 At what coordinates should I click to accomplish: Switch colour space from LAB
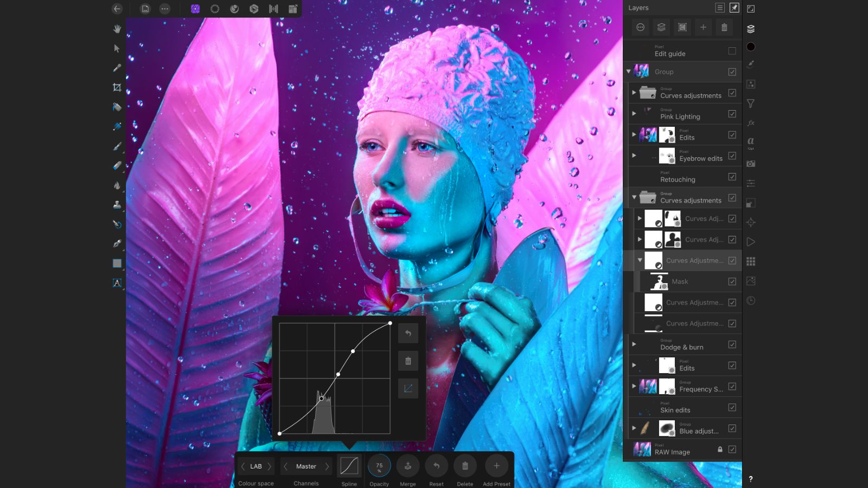click(255, 466)
